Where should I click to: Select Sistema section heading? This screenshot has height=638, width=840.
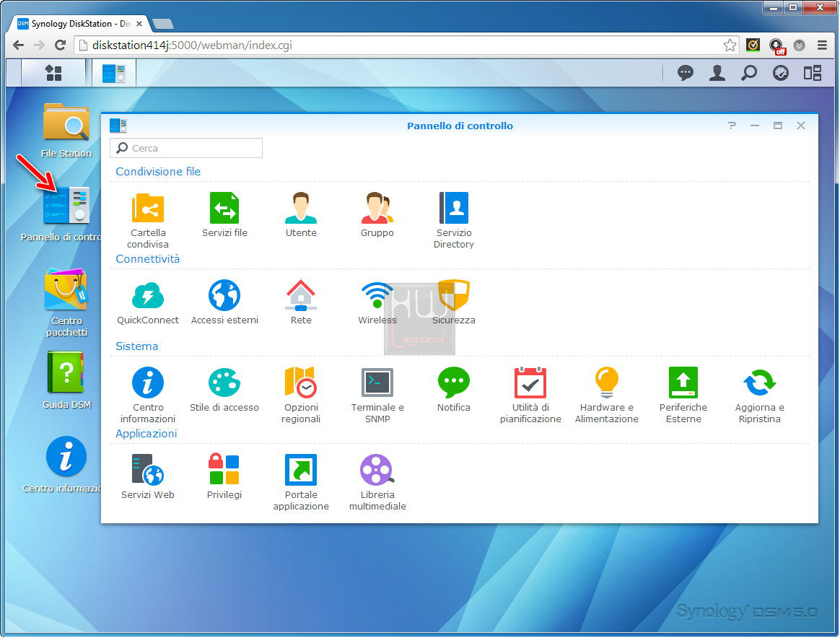tap(136, 346)
